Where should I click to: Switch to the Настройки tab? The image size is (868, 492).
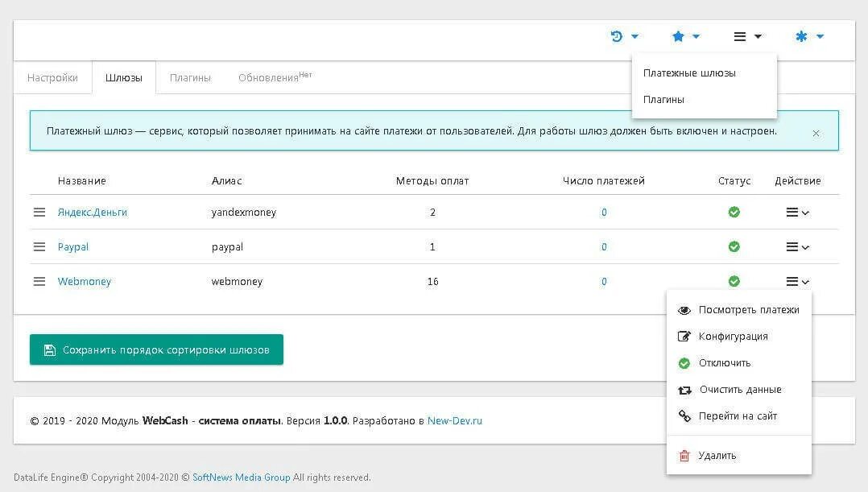coord(52,77)
